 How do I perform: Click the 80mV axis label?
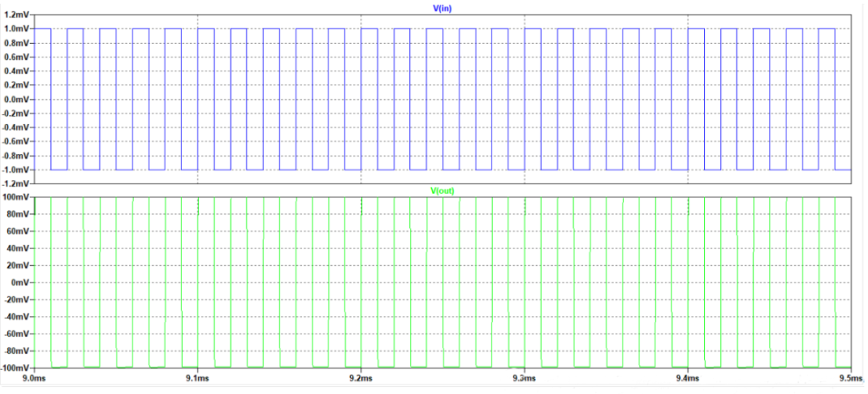(x=20, y=214)
